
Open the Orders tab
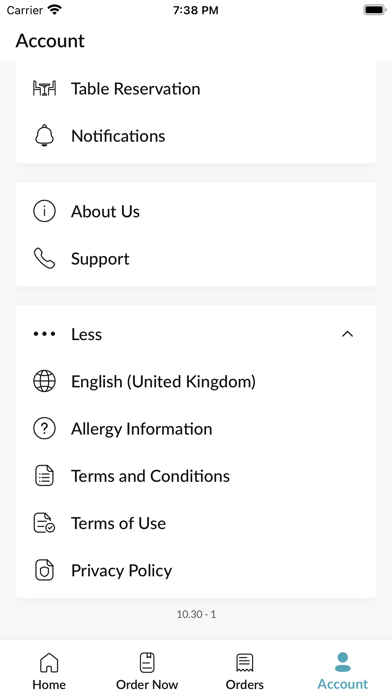coord(245,671)
